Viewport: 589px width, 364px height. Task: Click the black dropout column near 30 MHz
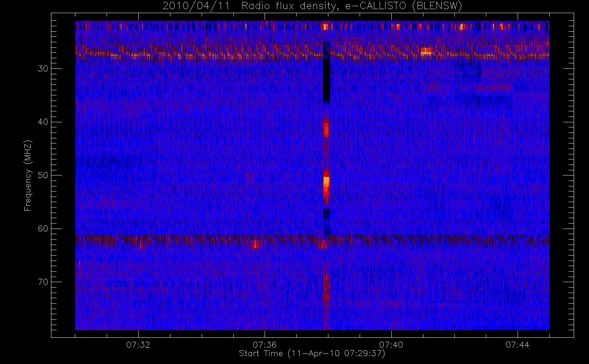[327, 72]
